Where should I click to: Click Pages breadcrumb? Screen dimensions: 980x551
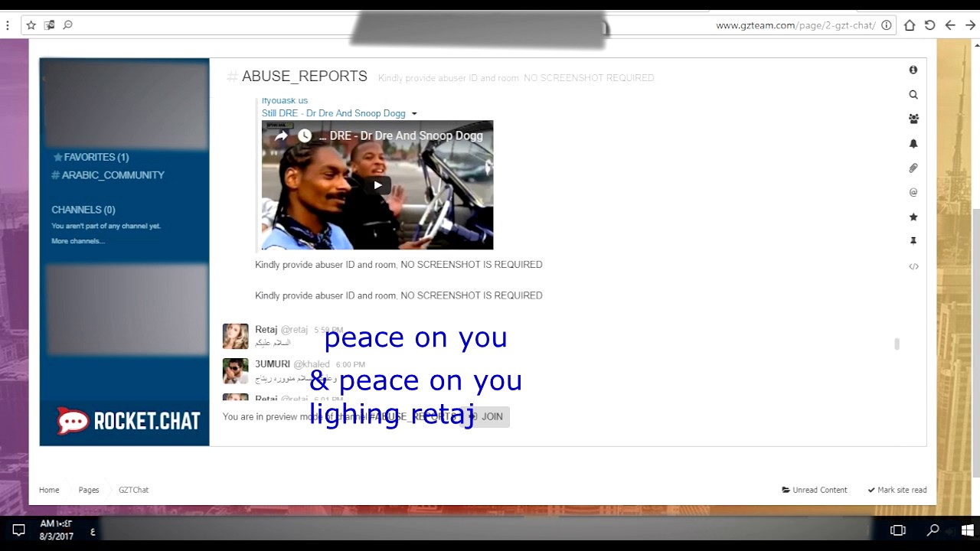point(89,490)
